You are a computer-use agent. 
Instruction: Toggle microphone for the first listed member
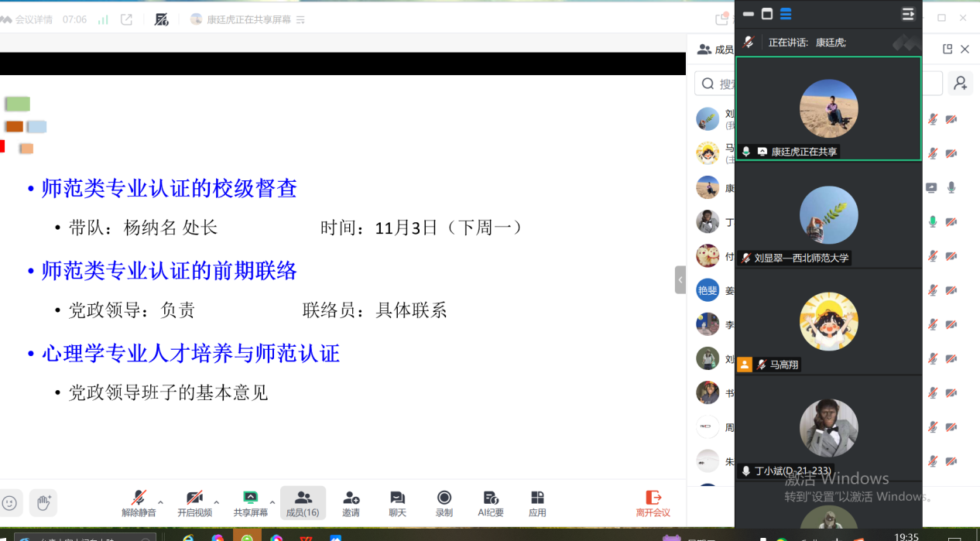(x=933, y=119)
